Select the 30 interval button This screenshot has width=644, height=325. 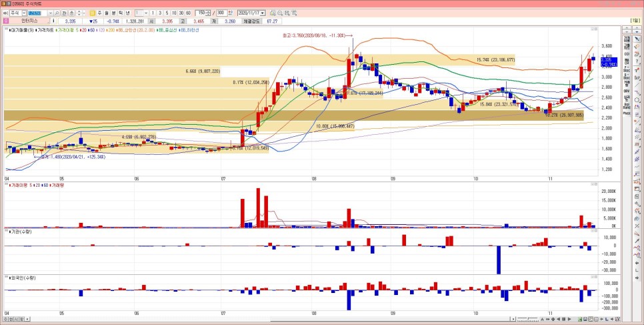(x=181, y=13)
